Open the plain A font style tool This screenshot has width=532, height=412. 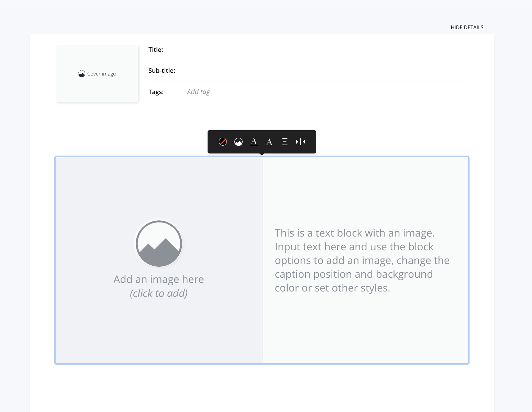click(269, 142)
